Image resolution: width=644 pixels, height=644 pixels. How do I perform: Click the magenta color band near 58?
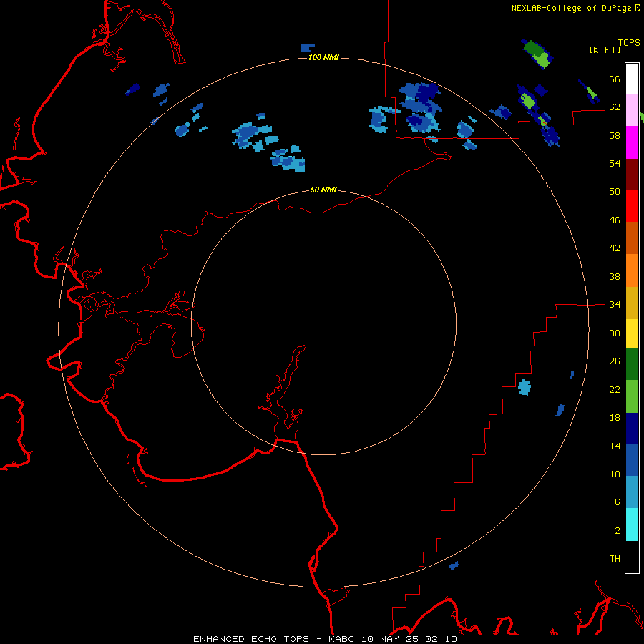[632, 142]
